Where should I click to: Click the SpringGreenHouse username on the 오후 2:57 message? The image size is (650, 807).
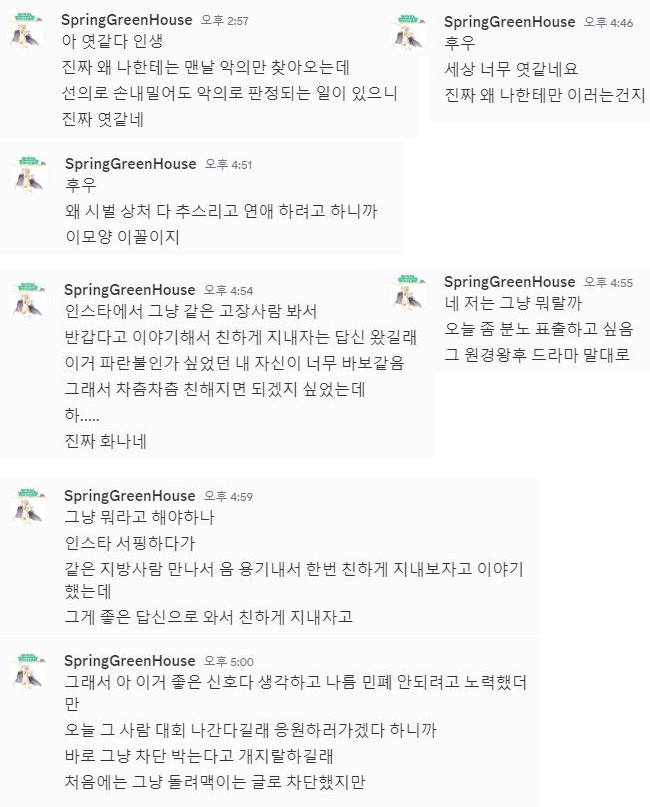127,20
